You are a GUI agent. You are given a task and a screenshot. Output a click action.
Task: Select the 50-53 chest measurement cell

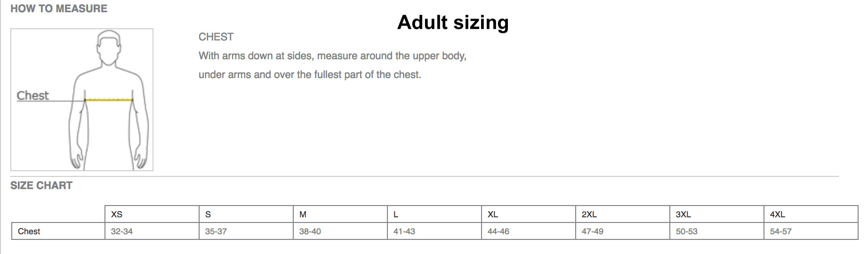[x=687, y=231]
